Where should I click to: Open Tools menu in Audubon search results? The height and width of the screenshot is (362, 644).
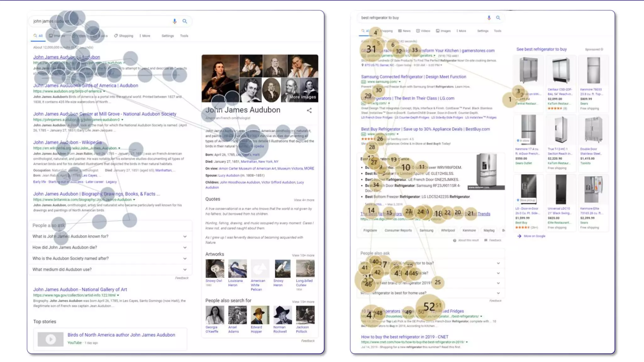pos(184,36)
